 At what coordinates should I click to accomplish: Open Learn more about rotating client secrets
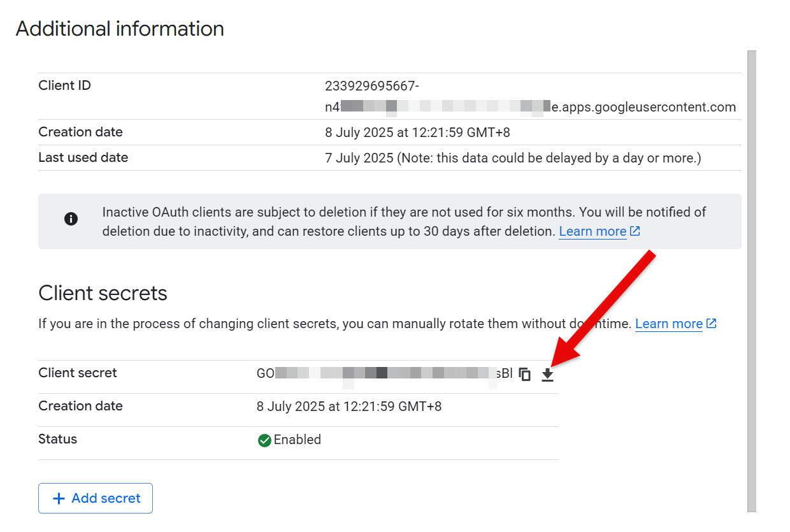pos(668,324)
